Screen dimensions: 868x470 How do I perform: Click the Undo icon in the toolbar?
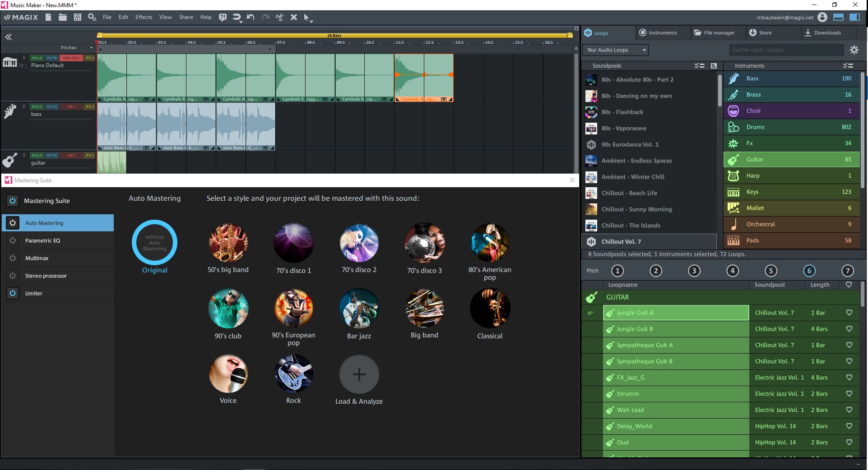pyautogui.click(x=251, y=17)
